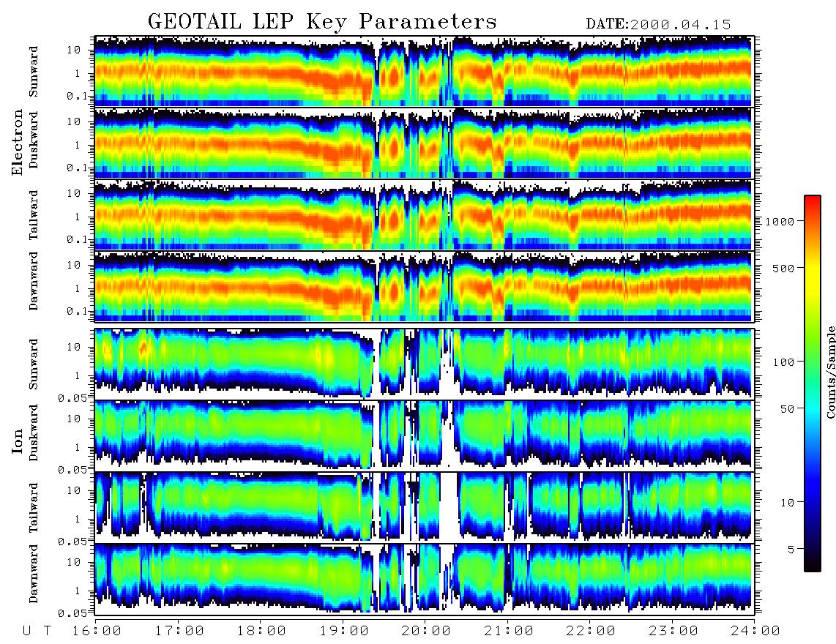Click the 'GEOTAIL LEP Key Parameters' title
This screenshot has width=836, height=644.
coord(322,22)
